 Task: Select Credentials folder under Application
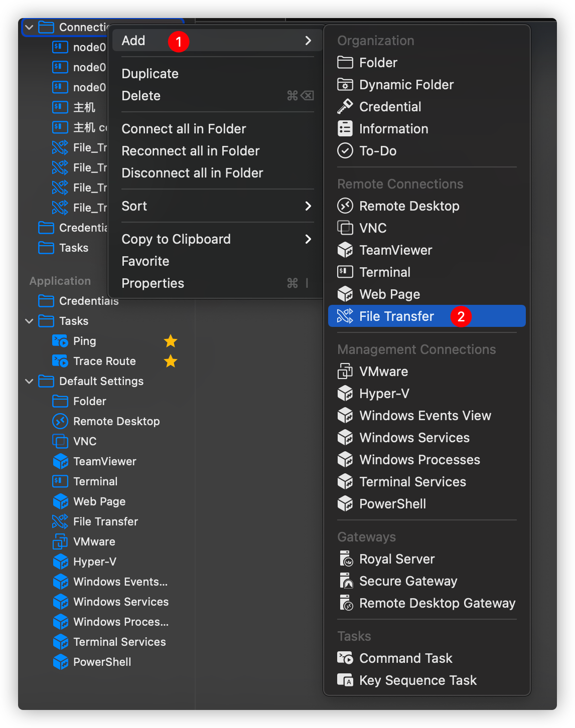89,301
